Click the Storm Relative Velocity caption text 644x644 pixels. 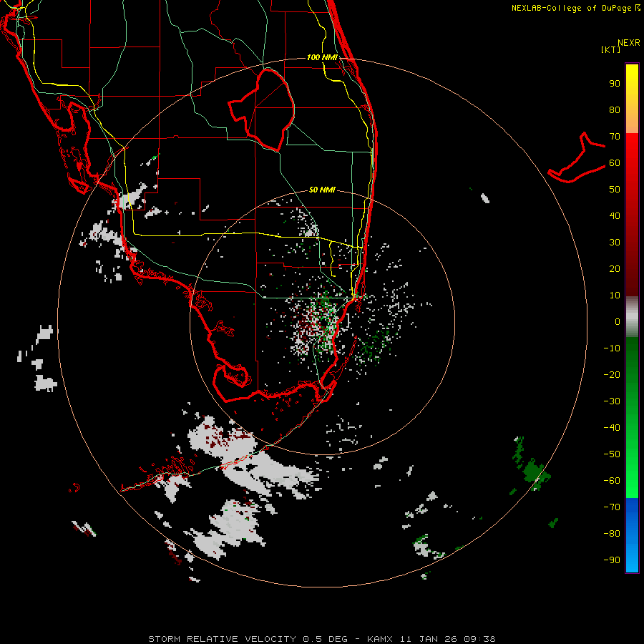321,639
